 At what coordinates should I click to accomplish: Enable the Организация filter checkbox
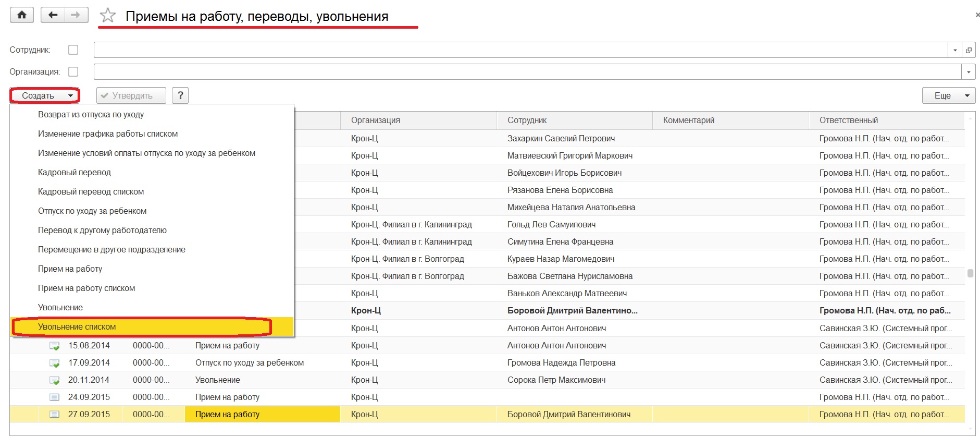pos(73,72)
